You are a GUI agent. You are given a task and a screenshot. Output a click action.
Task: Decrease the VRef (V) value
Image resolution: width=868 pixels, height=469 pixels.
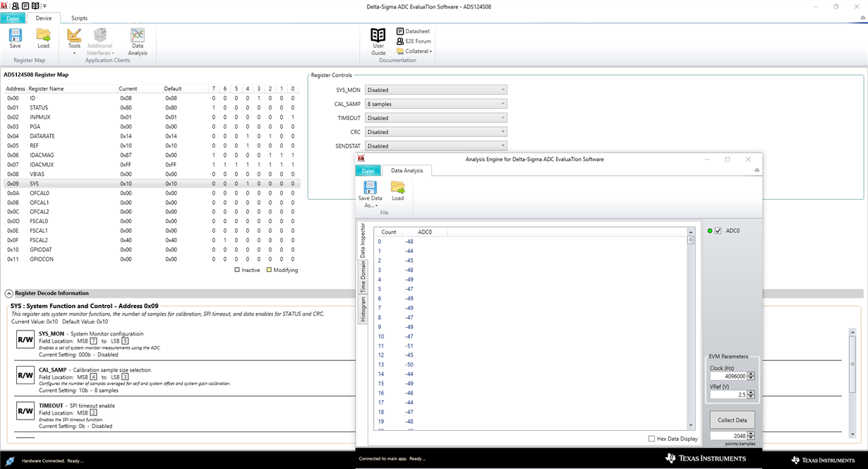tap(751, 397)
